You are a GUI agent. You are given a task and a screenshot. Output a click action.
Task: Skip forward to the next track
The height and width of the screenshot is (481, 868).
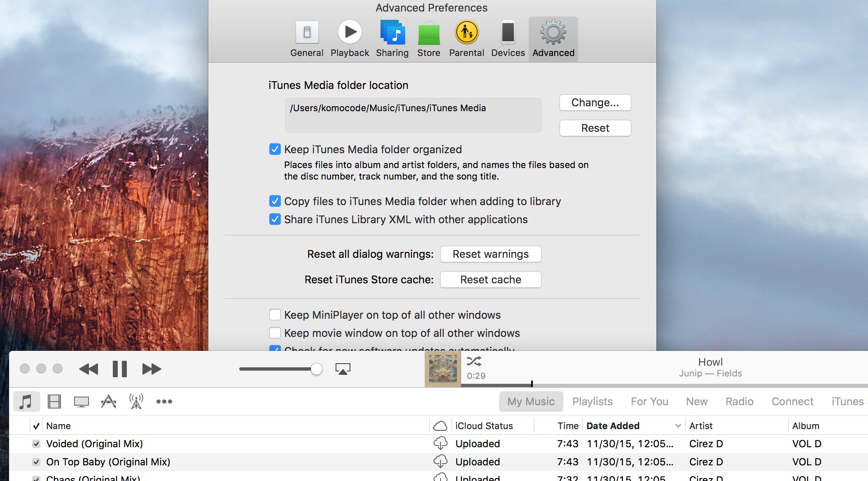[152, 369]
